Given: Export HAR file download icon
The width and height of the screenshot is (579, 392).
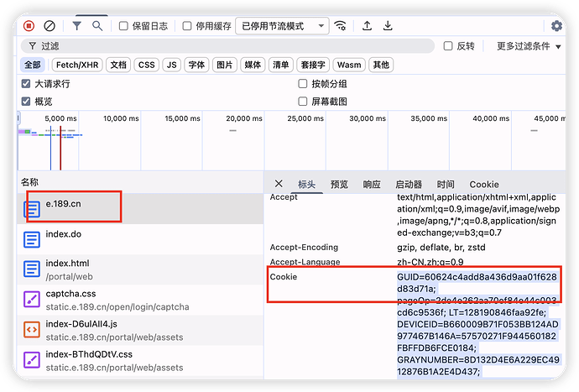Looking at the screenshot, I should pyautogui.click(x=388, y=26).
